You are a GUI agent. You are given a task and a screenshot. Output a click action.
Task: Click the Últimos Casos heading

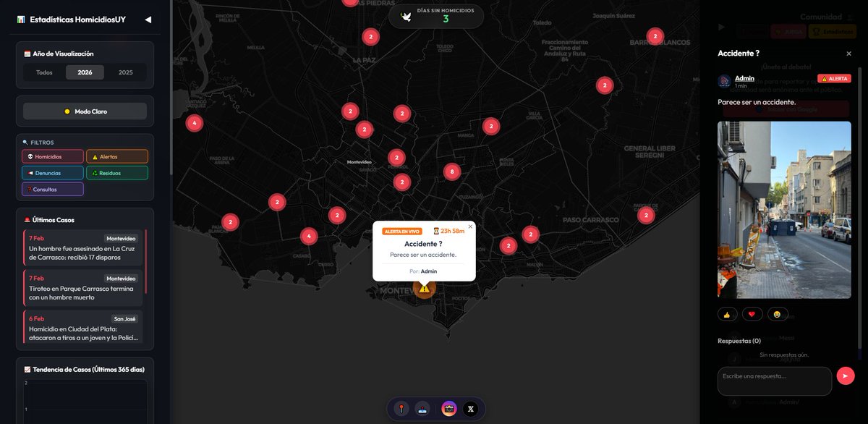[54, 220]
